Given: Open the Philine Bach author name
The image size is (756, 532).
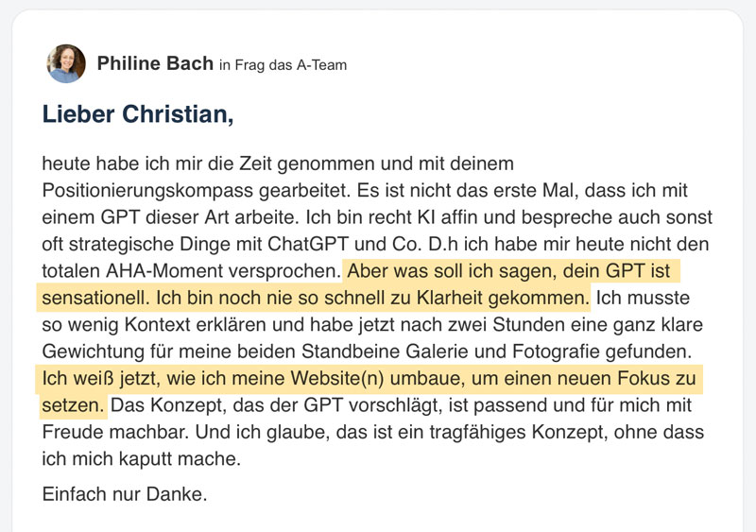Looking at the screenshot, I should click(x=154, y=64).
